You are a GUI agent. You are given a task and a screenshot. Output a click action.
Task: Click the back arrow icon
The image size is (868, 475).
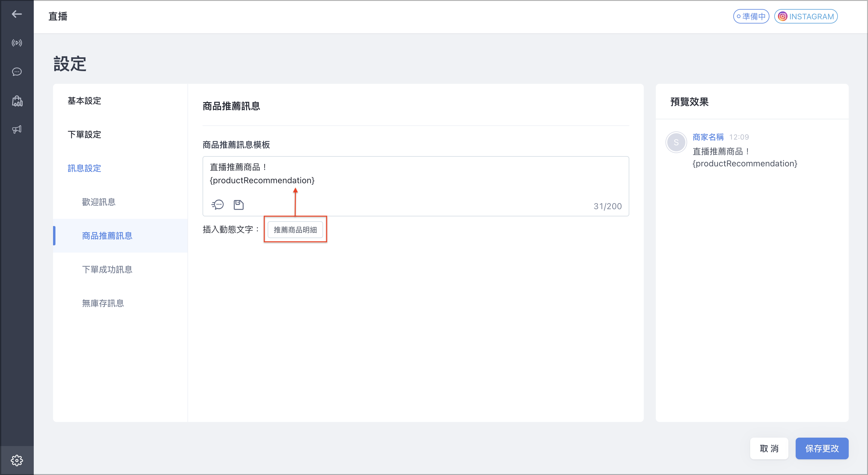(x=17, y=14)
